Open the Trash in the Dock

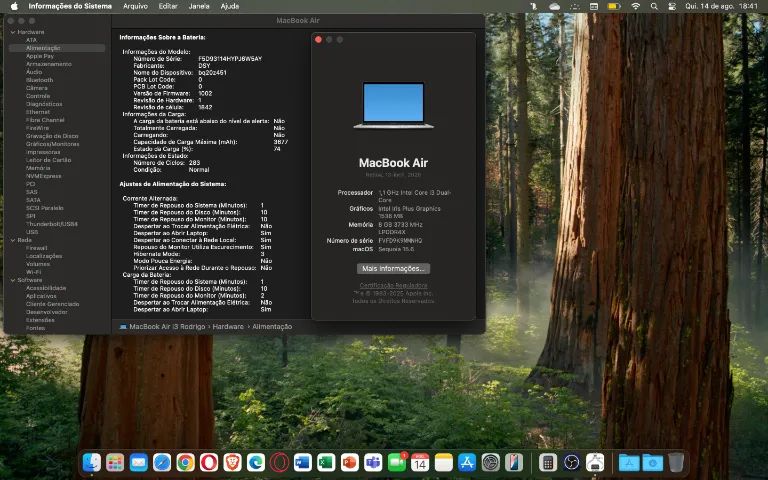(676, 462)
